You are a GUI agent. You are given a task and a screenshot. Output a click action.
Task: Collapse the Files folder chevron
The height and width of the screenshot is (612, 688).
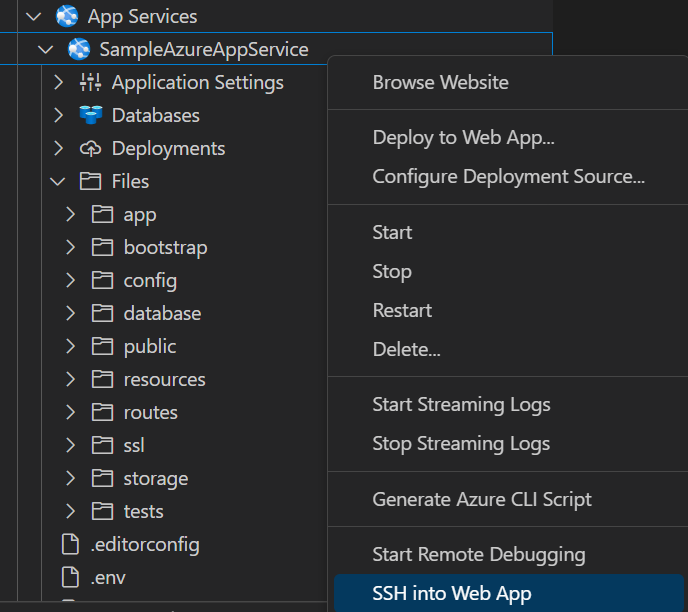coord(58,181)
